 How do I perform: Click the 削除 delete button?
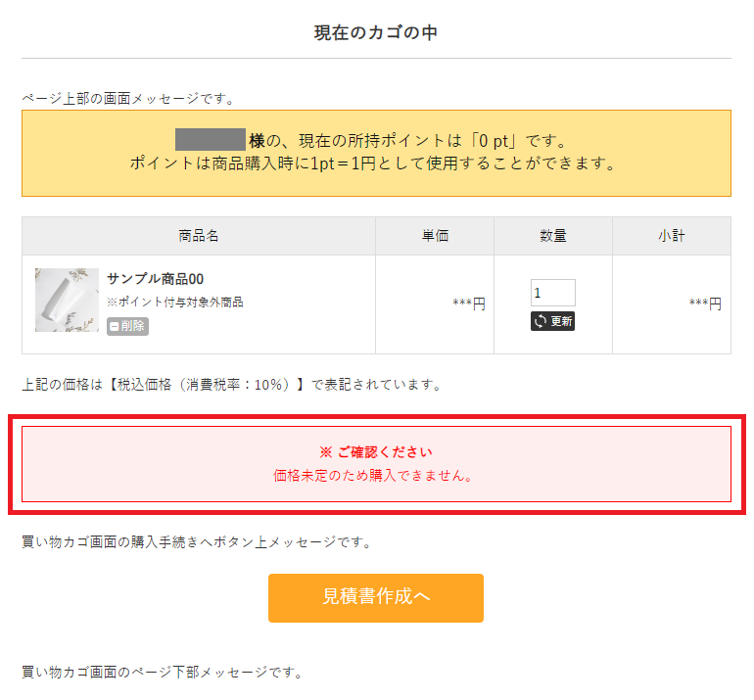(127, 326)
